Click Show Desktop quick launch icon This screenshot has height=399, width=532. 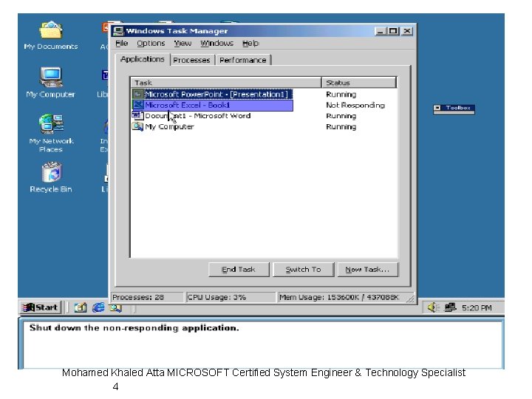81,307
